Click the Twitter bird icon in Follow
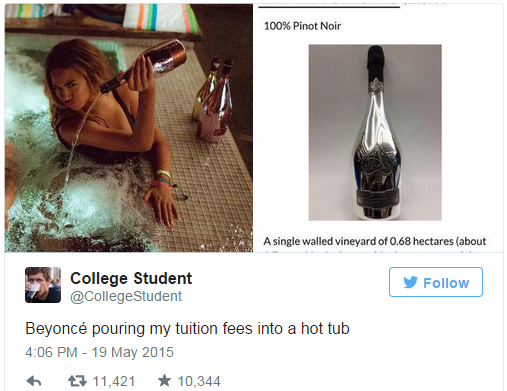507x391 pixels. (x=410, y=282)
